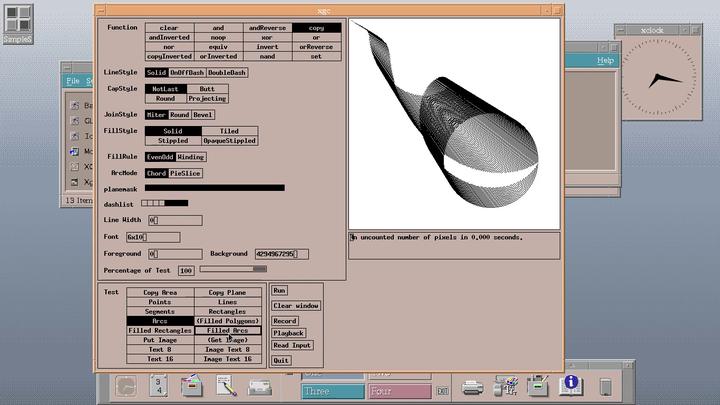Open the SimpleS desktop icon
The width and height of the screenshot is (720, 405).
click(17, 23)
